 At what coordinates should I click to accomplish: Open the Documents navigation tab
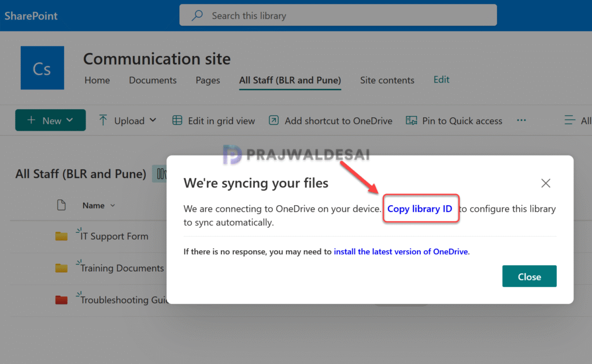(153, 80)
